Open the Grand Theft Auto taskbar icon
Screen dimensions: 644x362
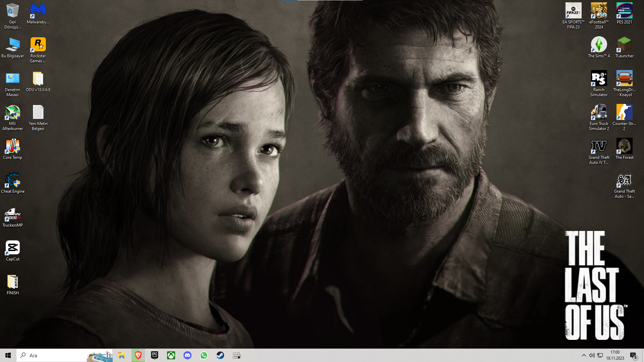point(236,355)
